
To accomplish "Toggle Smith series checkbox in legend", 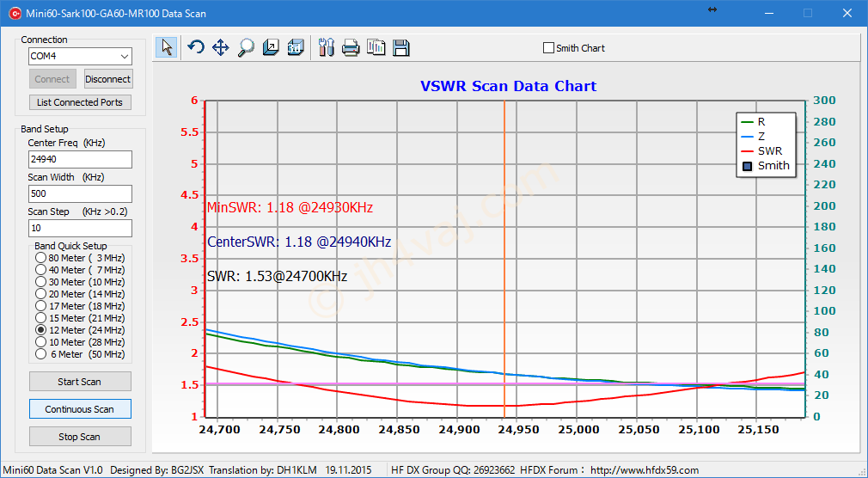I will (748, 166).
